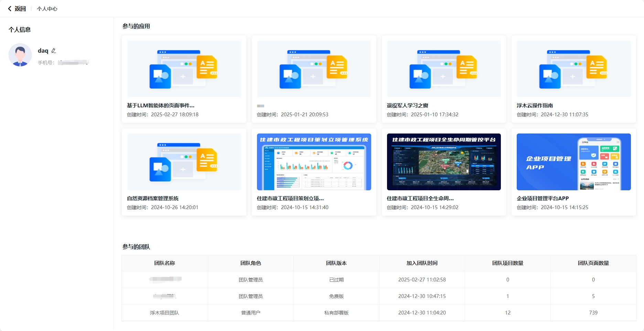Click the 团队名称 column header
The image size is (644, 331).
[x=164, y=263]
